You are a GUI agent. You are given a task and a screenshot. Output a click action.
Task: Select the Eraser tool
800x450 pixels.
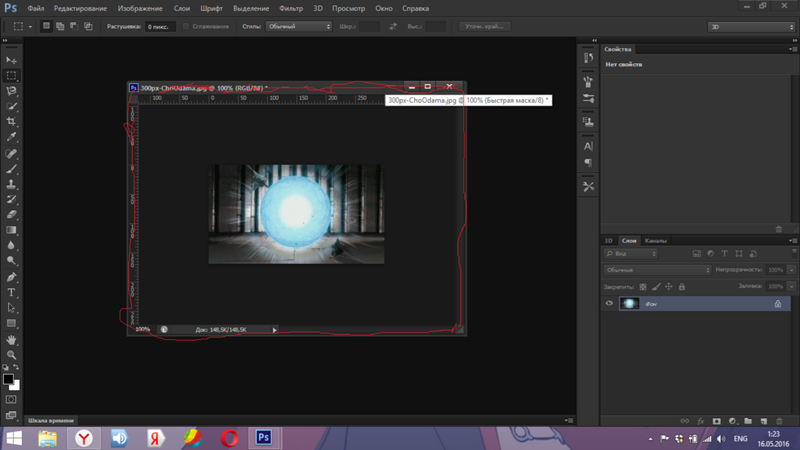click(11, 215)
